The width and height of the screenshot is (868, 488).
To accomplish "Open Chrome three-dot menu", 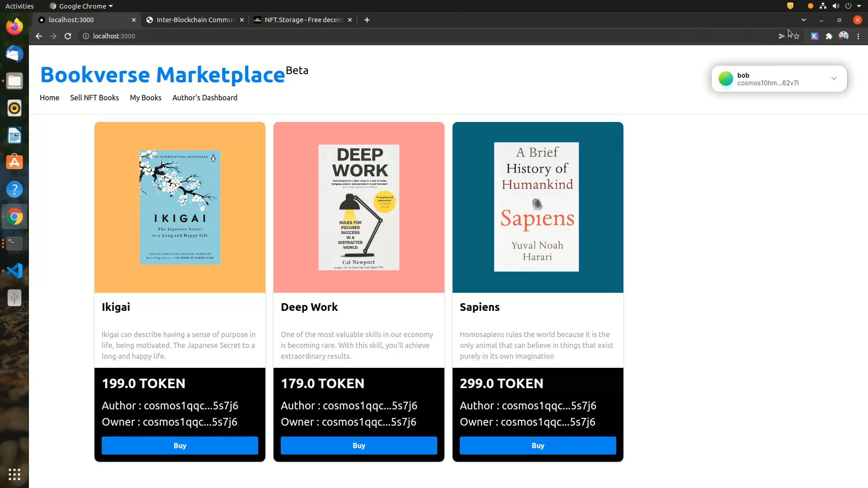I will (858, 36).
